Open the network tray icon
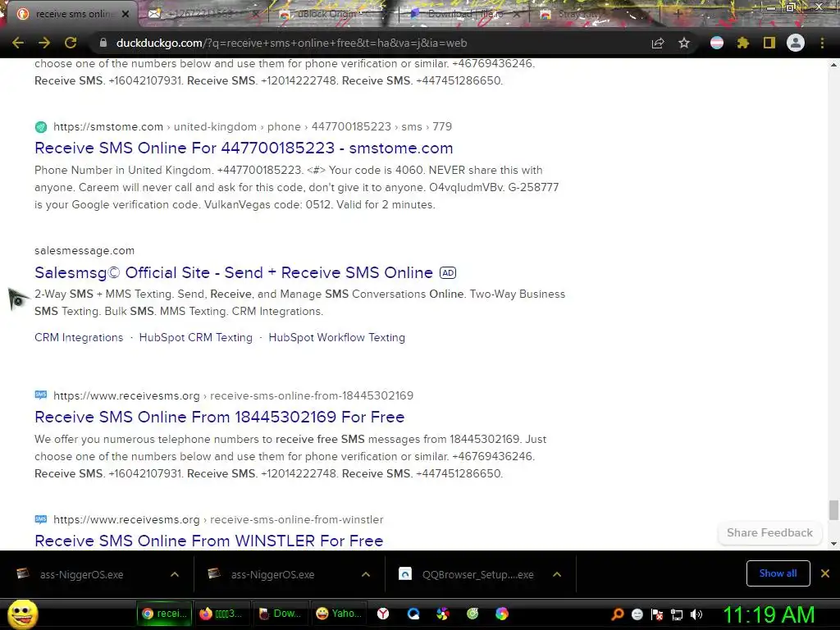The height and width of the screenshot is (630, 840). [x=677, y=614]
